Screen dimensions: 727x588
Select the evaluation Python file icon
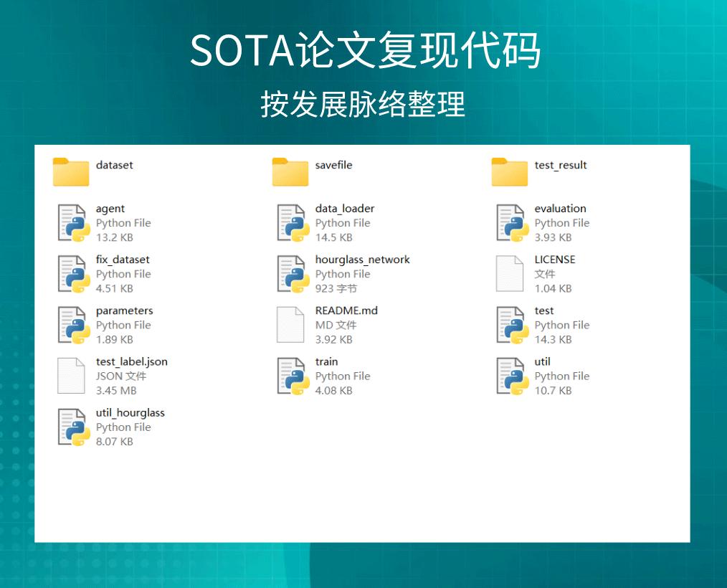pyautogui.click(x=512, y=223)
